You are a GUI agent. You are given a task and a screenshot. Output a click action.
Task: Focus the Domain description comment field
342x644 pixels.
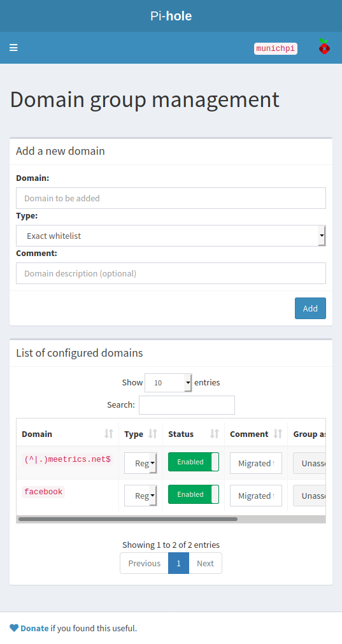click(x=171, y=273)
